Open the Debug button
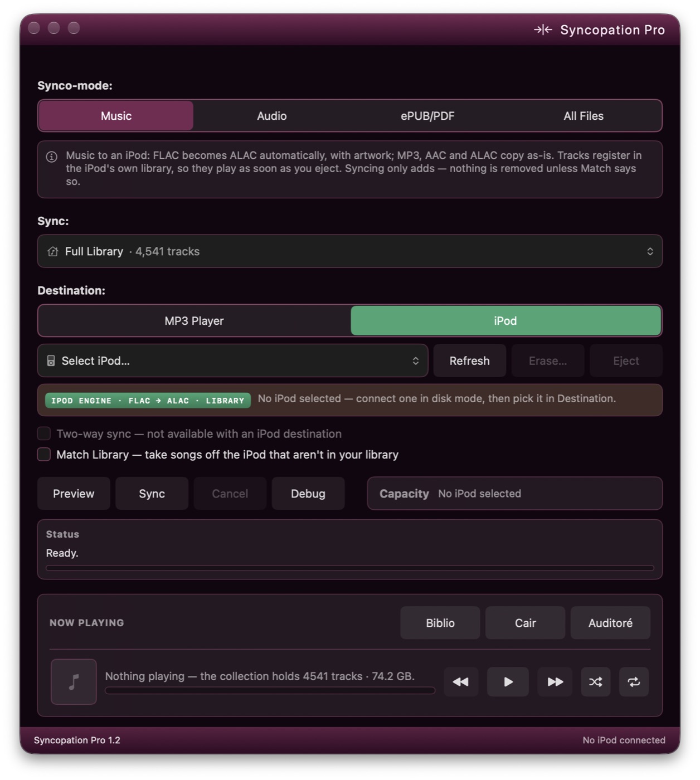 [x=308, y=494]
